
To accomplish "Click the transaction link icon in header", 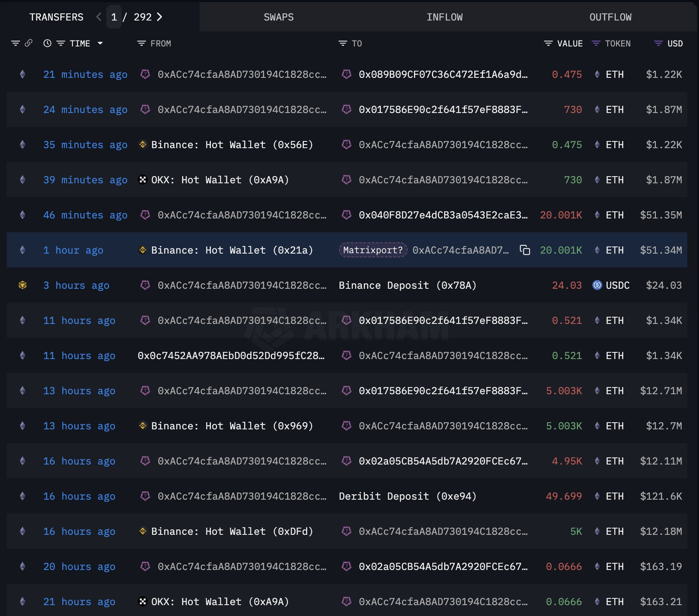I will pos(28,43).
